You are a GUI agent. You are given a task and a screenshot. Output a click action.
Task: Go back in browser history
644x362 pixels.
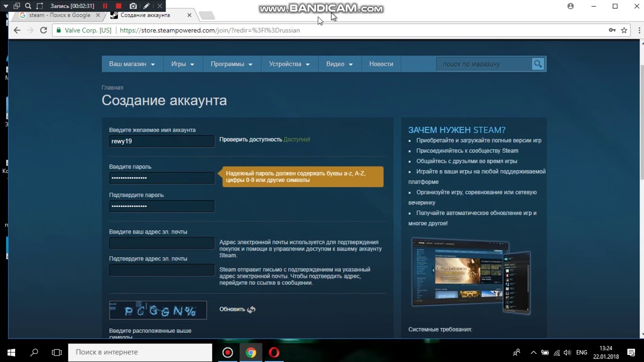click(17, 30)
